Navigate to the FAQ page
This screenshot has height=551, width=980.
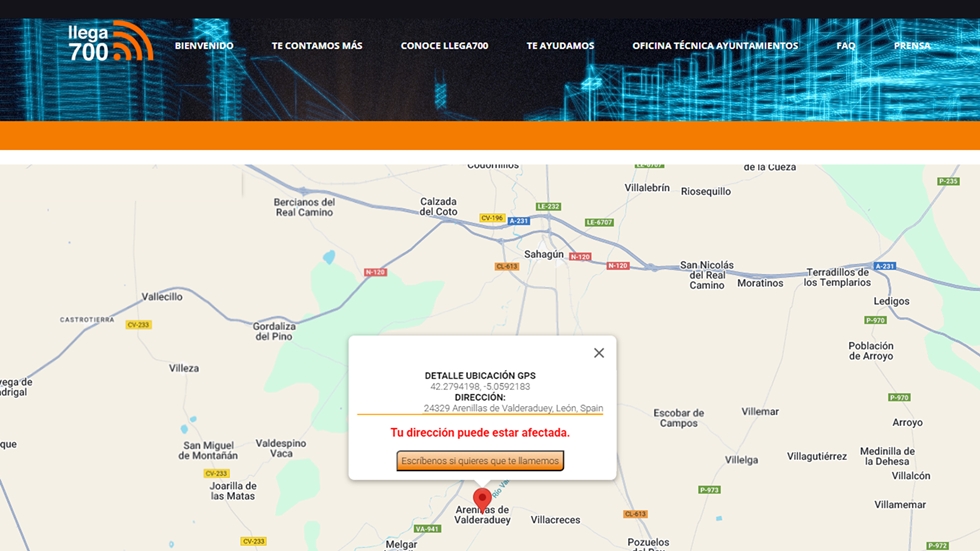(845, 46)
